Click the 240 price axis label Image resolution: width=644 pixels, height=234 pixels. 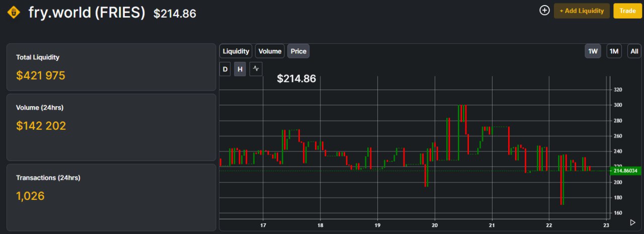tap(618, 151)
